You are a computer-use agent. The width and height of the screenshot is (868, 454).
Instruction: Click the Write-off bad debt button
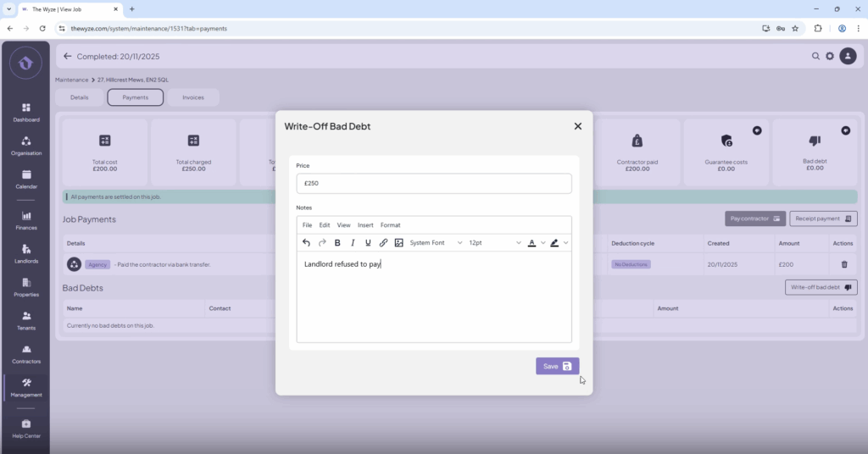coord(821,287)
